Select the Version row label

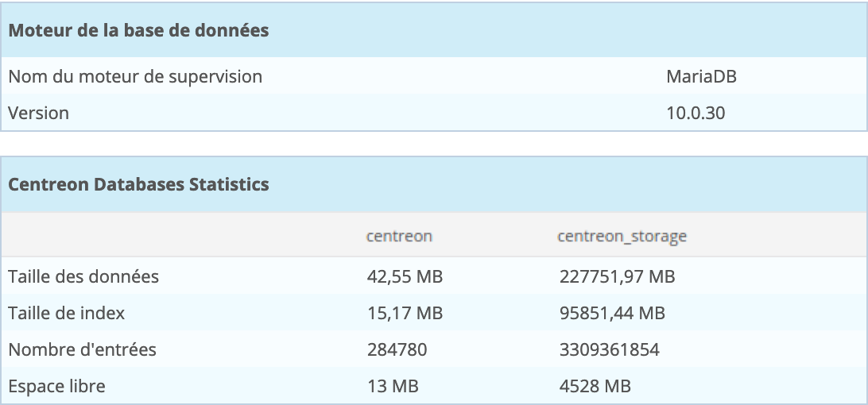(39, 113)
